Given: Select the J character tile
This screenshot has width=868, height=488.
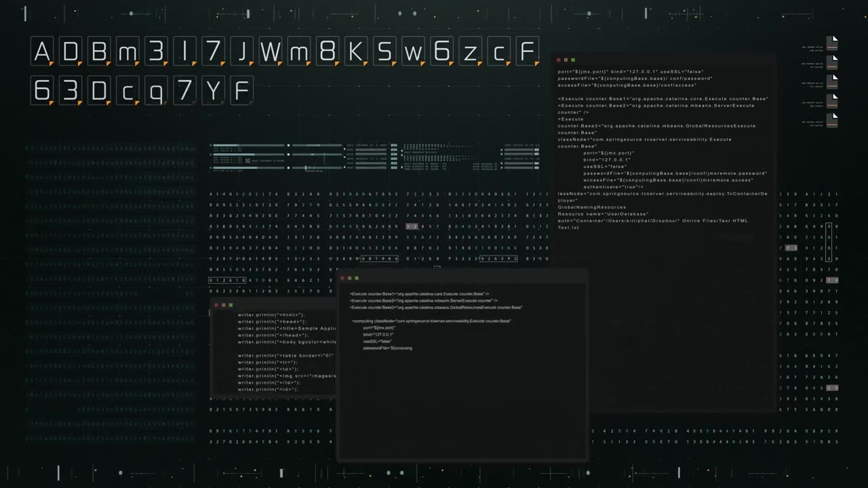Looking at the screenshot, I should (x=241, y=52).
